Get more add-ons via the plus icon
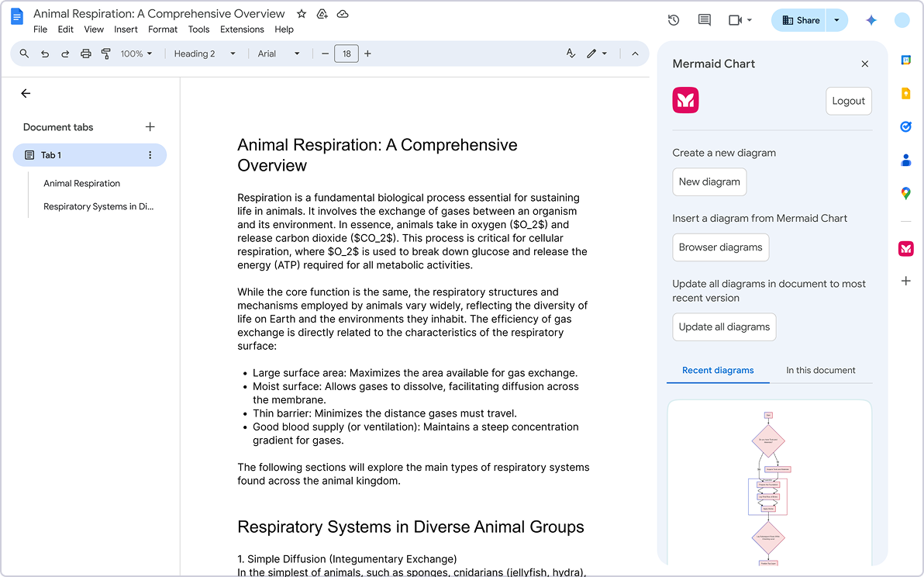The image size is (924, 577). point(905,281)
